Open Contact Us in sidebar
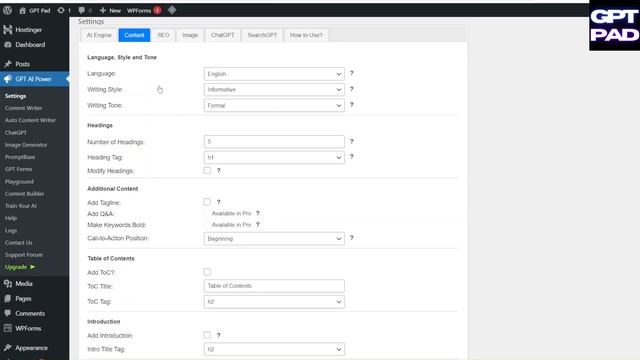640x360 pixels. click(x=18, y=242)
